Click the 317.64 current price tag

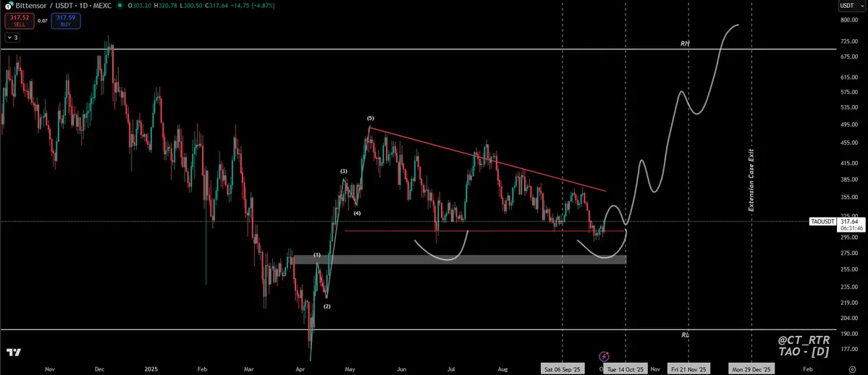tap(848, 221)
